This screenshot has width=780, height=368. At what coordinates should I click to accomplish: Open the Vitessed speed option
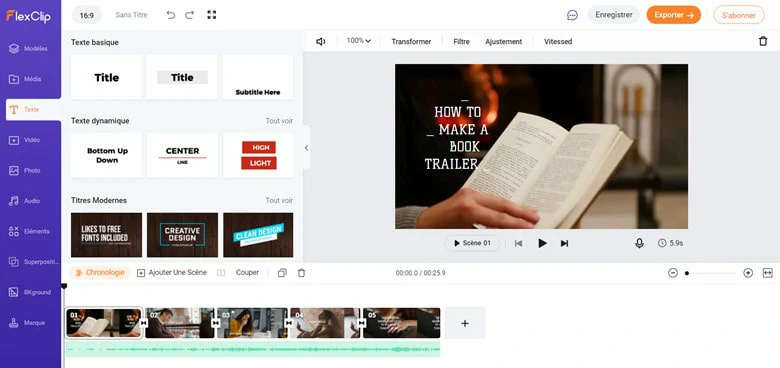[558, 42]
